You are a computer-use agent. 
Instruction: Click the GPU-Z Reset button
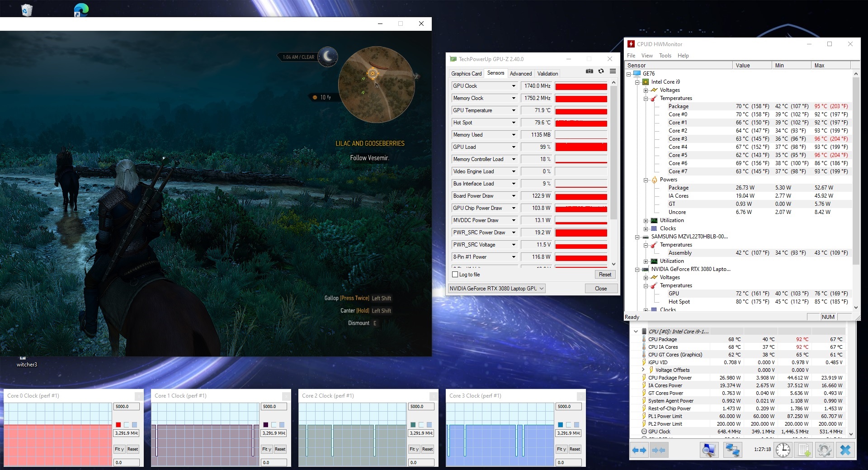click(604, 275)
